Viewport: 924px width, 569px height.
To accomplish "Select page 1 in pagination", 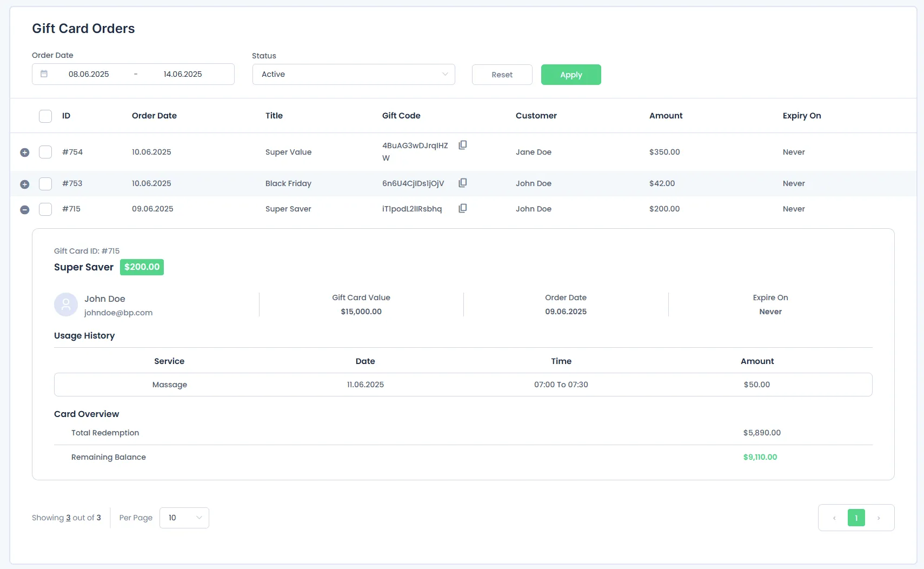I will (x=856, y=518).
